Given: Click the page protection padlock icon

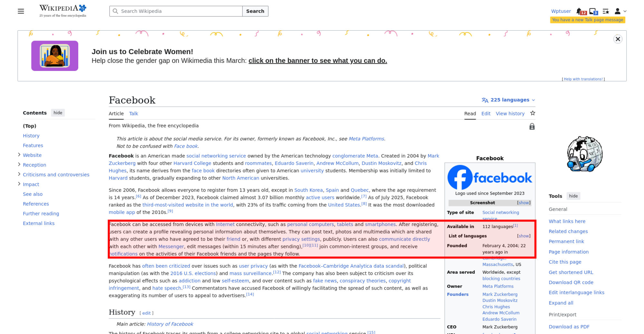Looking at the screenshot, I should tap(532, 127).
